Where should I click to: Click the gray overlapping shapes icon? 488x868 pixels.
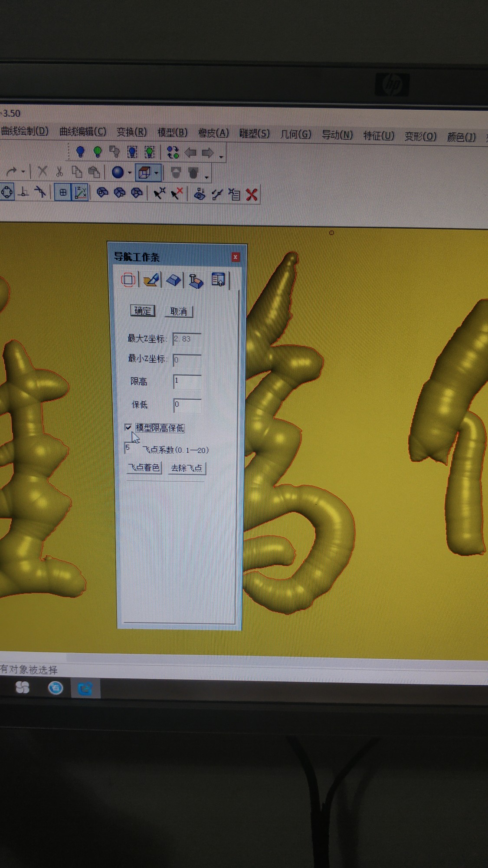(115, 151)
